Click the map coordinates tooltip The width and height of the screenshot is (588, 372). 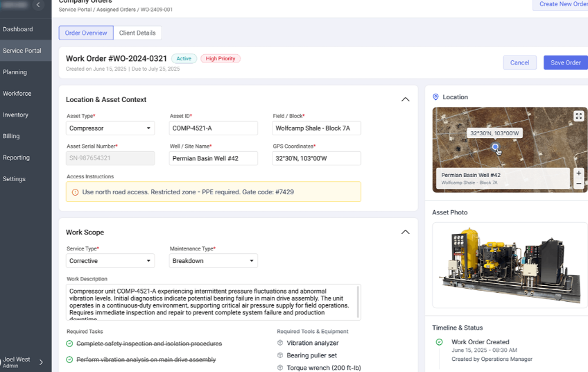[x=494, y=133]
